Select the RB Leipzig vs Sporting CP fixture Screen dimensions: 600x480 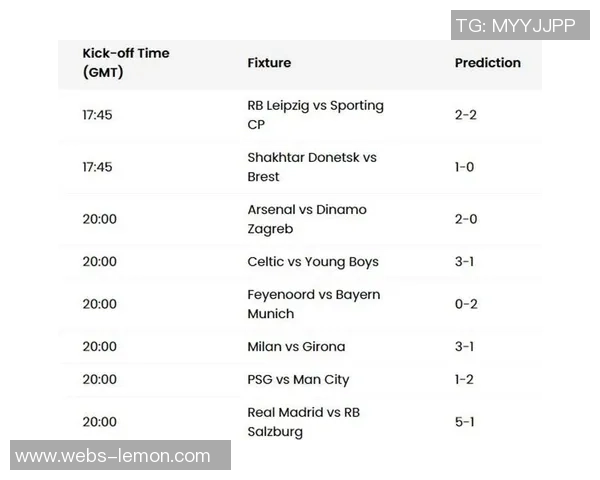(315, 115)
